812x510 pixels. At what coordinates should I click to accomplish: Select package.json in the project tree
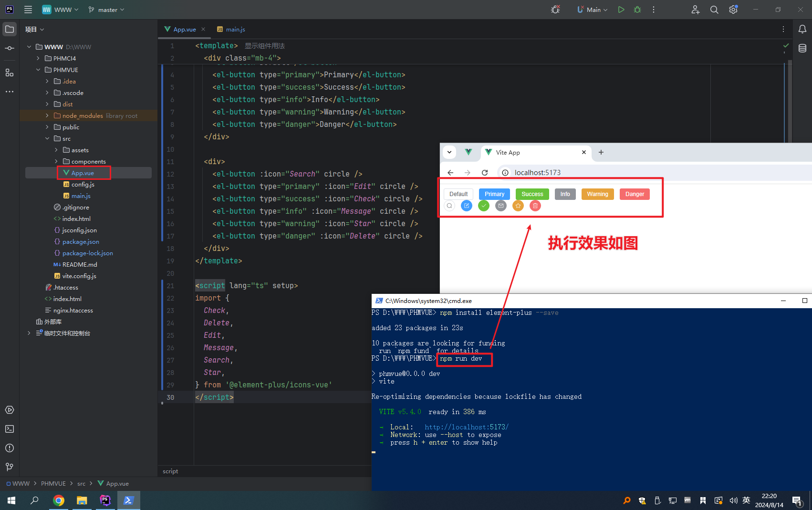(81, 241)
